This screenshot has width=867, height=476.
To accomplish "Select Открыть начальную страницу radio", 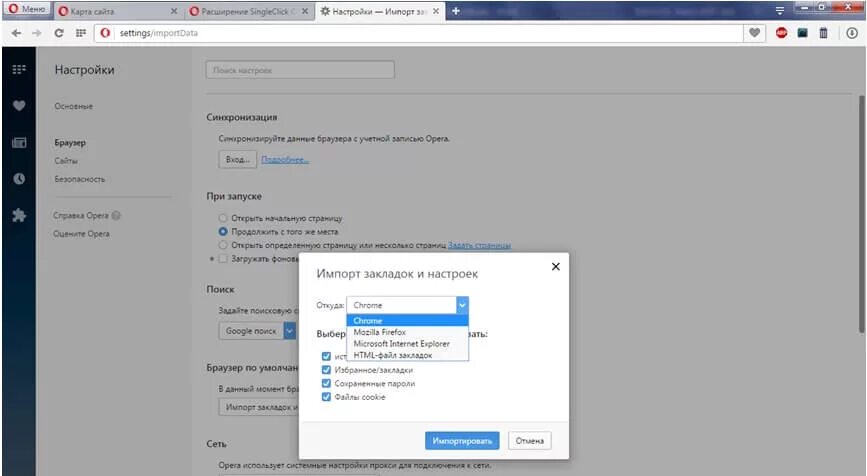I will click(223, 218).
